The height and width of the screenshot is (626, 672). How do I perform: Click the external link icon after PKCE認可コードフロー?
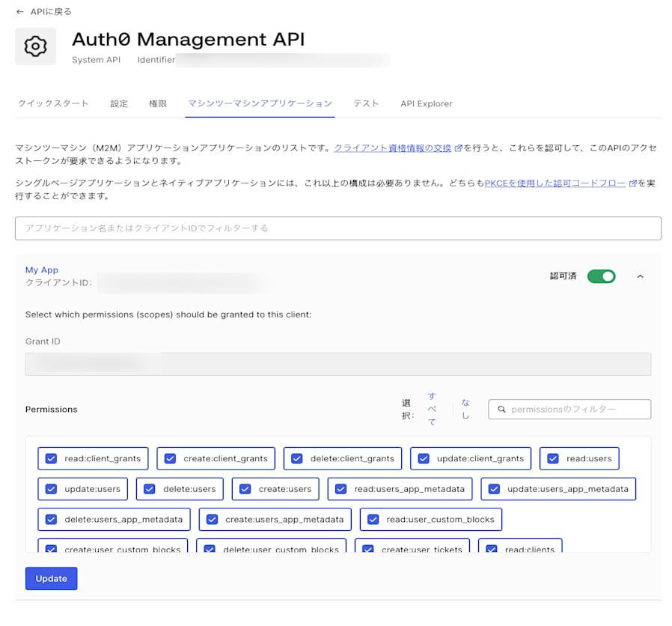click(632, 183)
